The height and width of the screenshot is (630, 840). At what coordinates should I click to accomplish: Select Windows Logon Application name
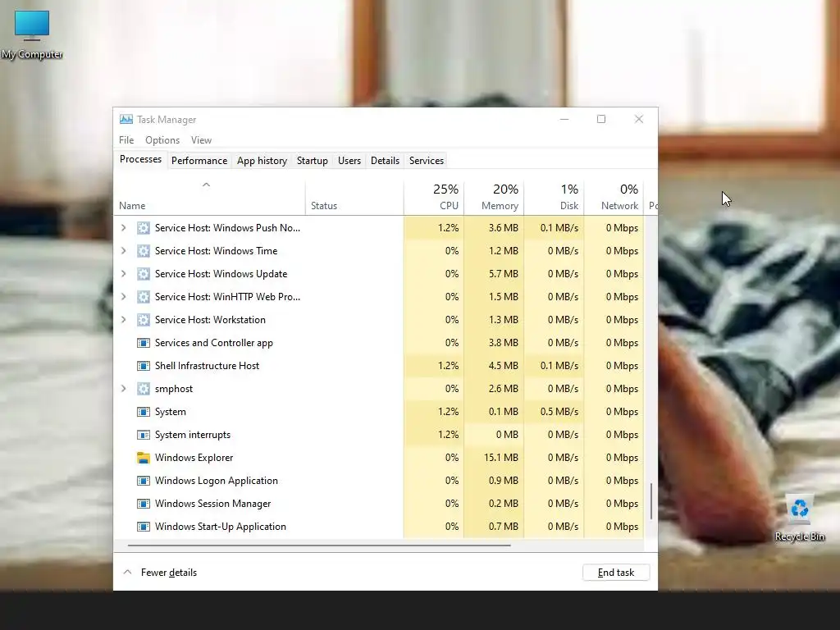tap(217, 481)
